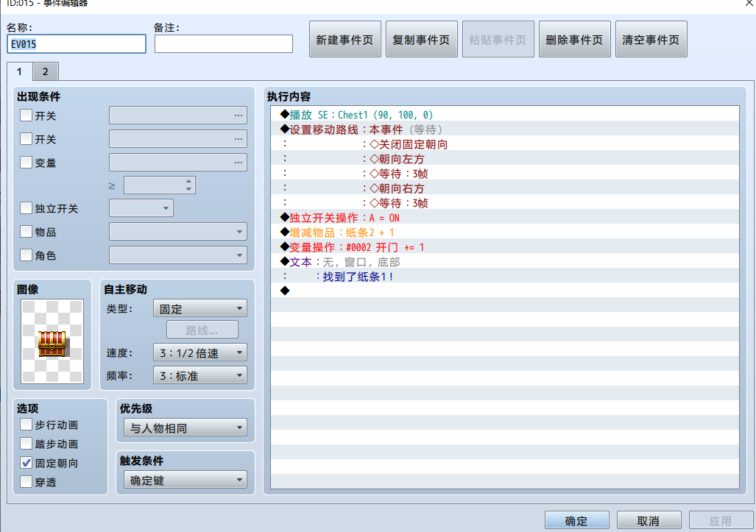
Task: Select the 朝向左方 route line
Action: 505,159
